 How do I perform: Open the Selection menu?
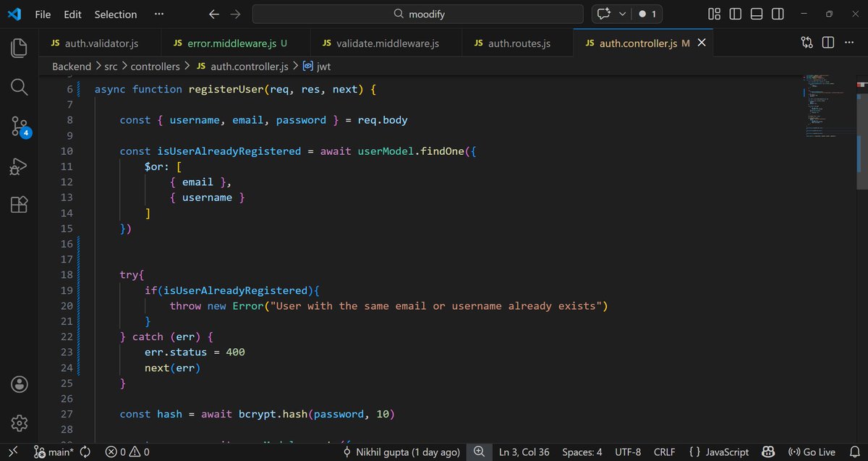[115, 14]
